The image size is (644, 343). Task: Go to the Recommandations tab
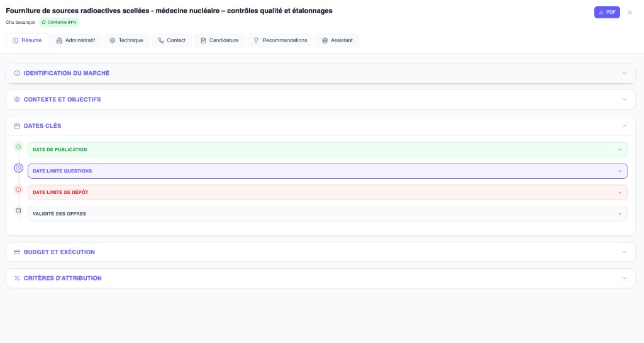click(x=280, y=40)
